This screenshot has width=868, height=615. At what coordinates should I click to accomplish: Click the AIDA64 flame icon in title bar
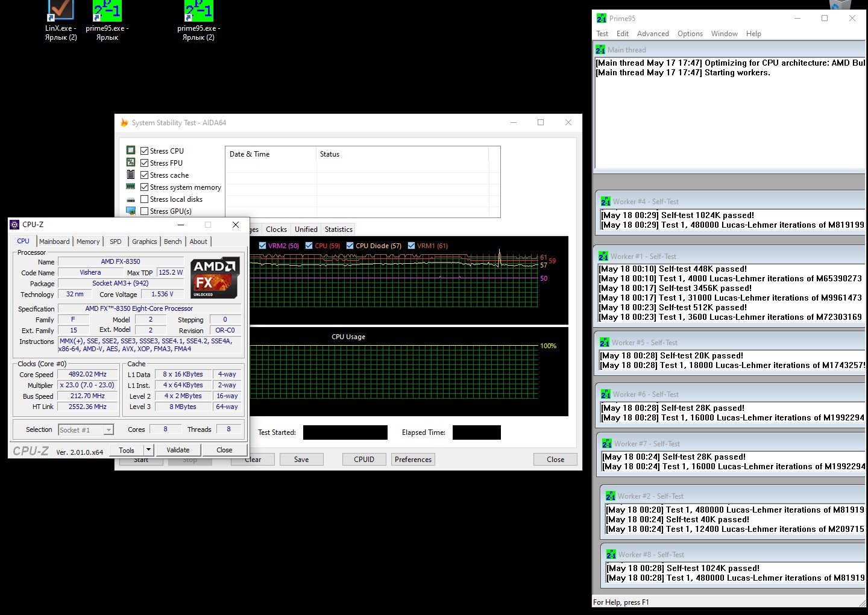click(124, 122)
